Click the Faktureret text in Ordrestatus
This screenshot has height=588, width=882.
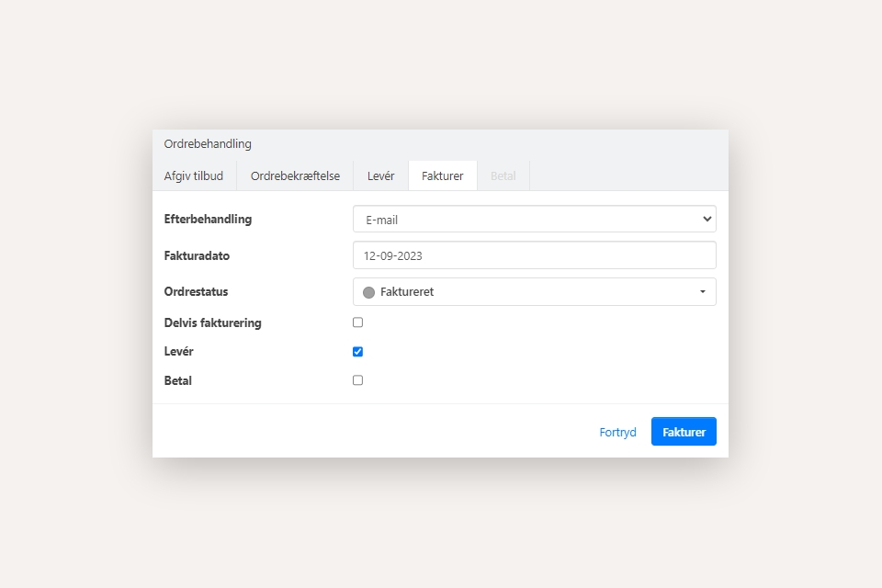[407, 292]
